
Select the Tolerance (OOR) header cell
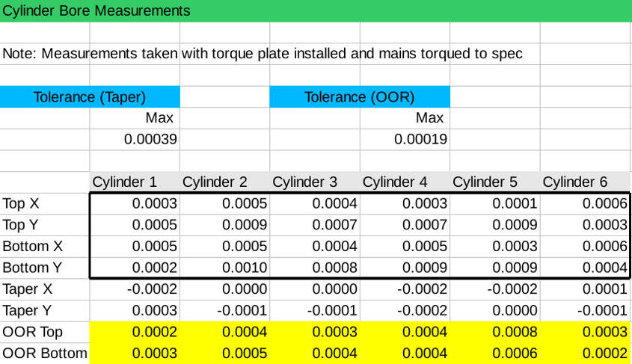pos(360,96)
